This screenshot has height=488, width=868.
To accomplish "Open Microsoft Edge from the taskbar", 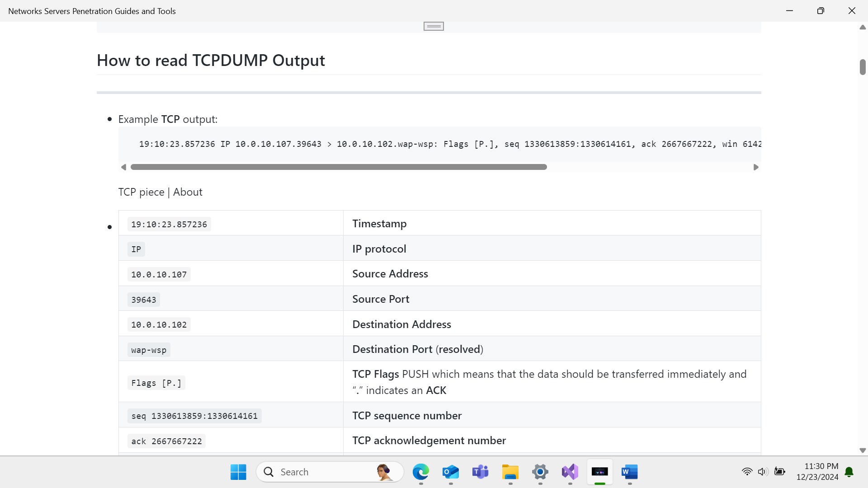I will click(x=420, y=472).
